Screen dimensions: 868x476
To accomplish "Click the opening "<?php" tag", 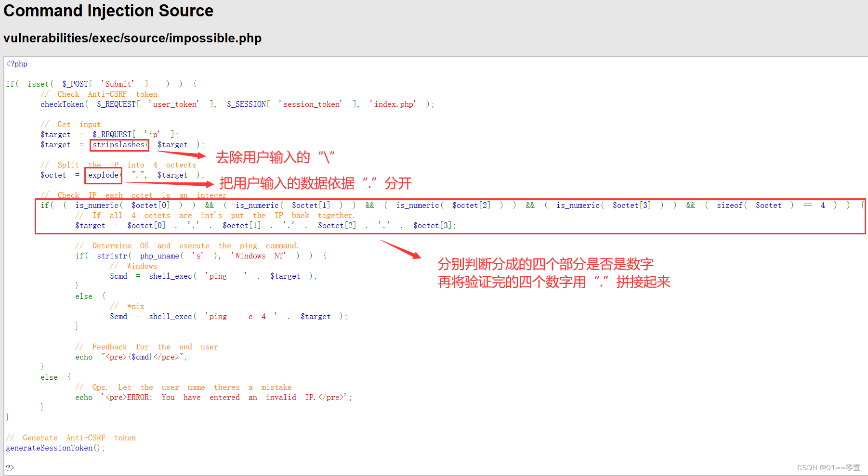I will [17, 64].
